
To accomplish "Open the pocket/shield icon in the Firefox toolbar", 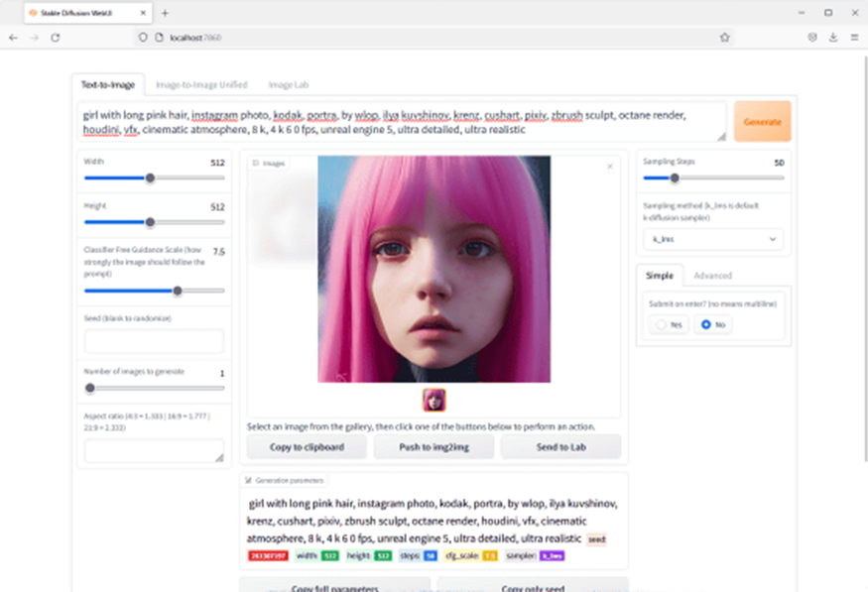I will (812, 38).
